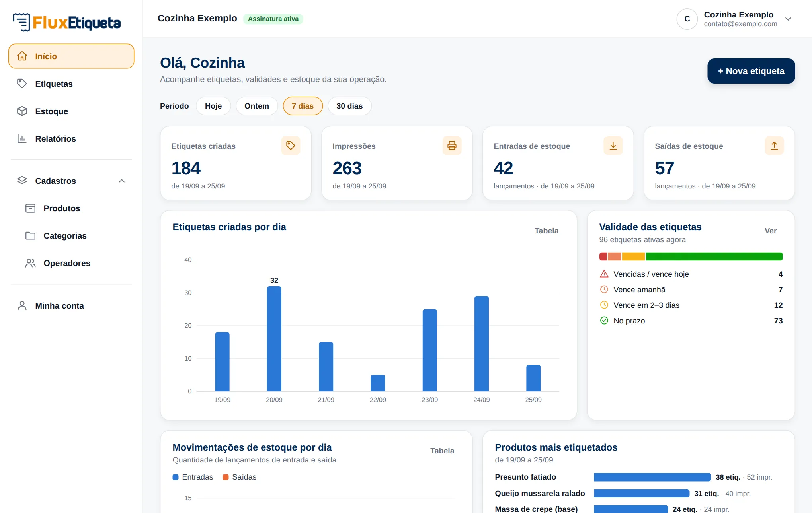Click the Presunto fatiado product bar
The image size is (812, 513).
[652, 477]
